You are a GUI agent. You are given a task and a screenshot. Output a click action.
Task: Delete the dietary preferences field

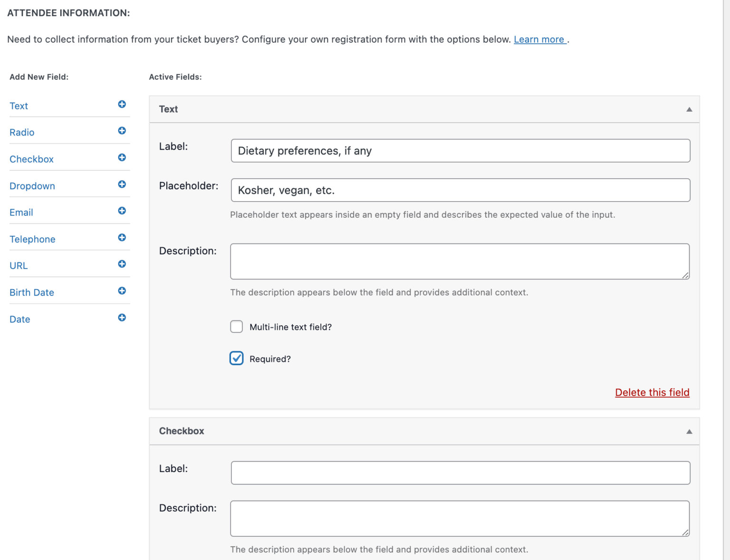[x=652, y=392]
